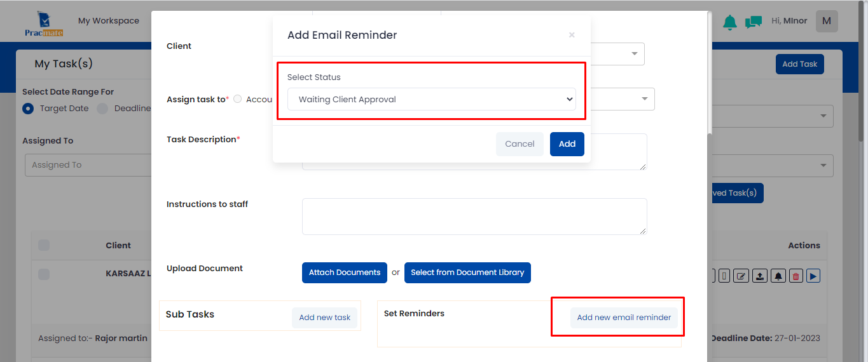868x362 pixels.
Task: Click the notification bell in header
Action: [730, 22]
